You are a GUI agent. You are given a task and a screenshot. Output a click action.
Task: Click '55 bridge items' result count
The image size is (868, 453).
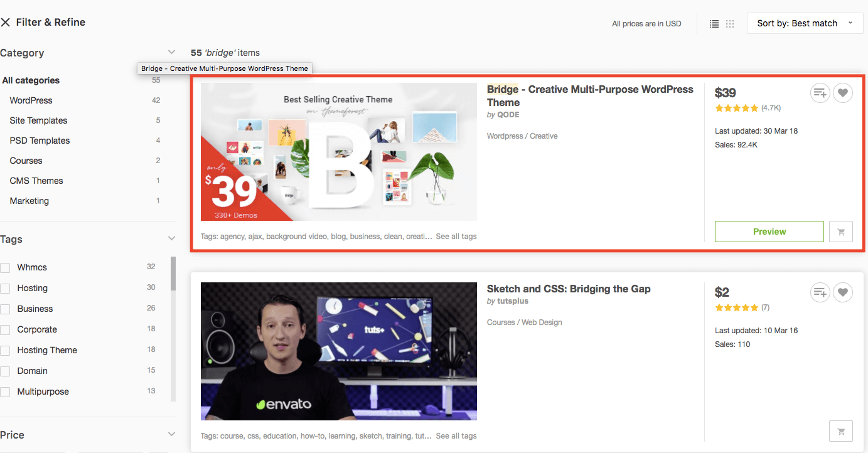click(x=225, y=53)
